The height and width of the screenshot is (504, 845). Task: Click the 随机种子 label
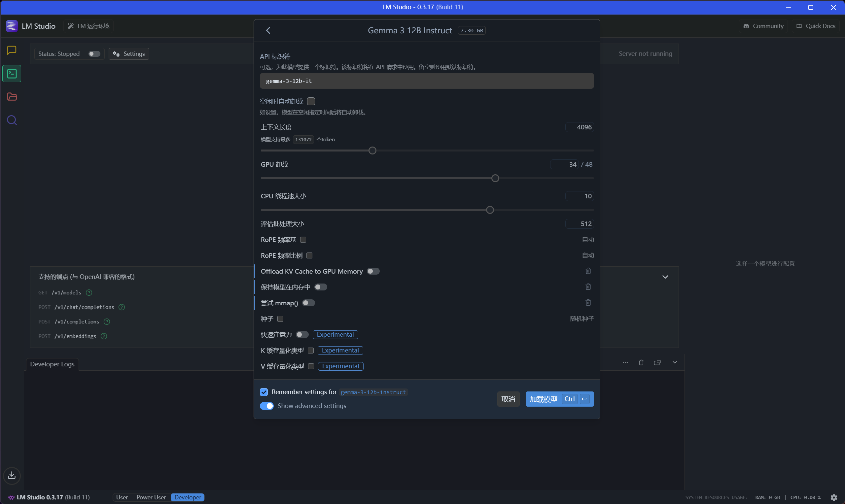coord(582,319)
